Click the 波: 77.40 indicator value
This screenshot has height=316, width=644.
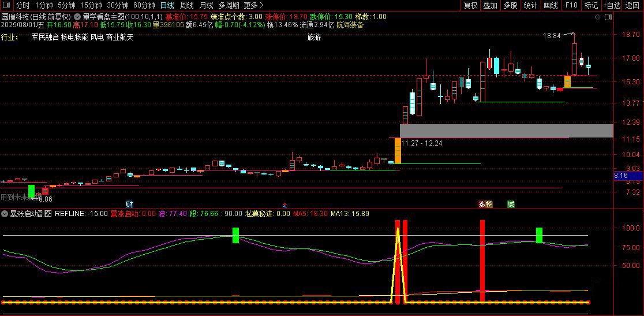point(173,214)
